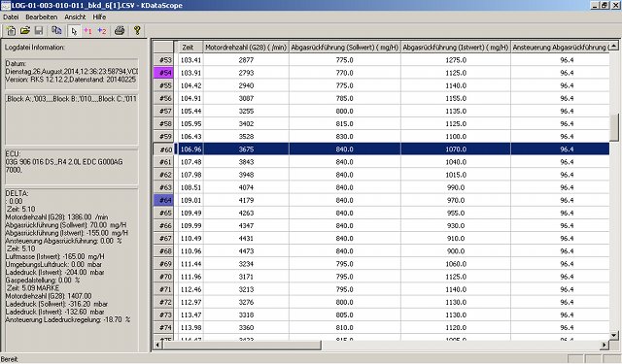The height and width of the screenshot is (364, 622).
Task: Click Istwert cell 1155.0
Action: coord(456,98)
